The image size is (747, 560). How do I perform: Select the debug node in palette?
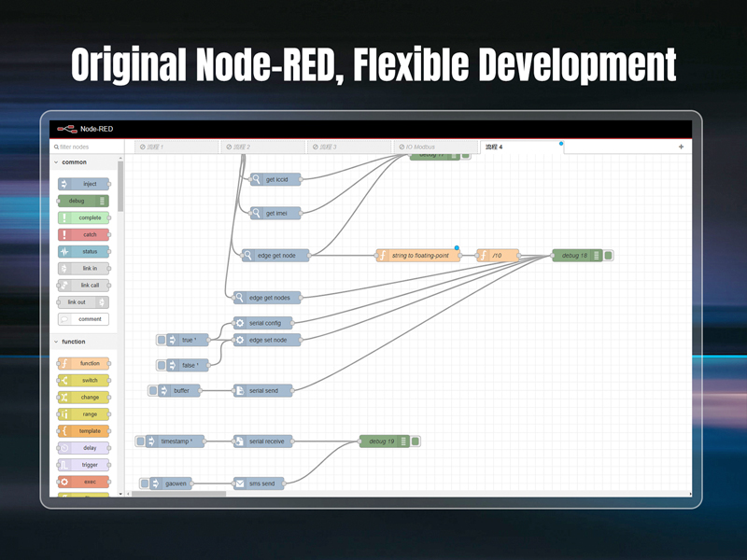84,201
